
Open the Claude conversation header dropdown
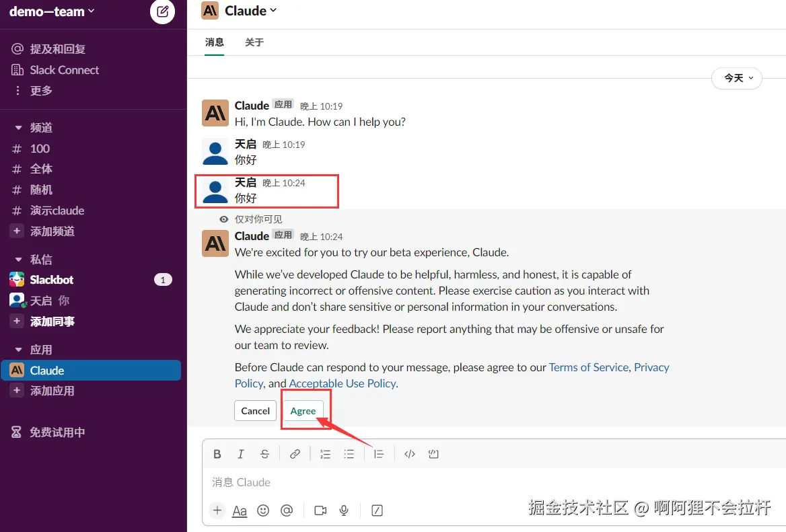250,11
